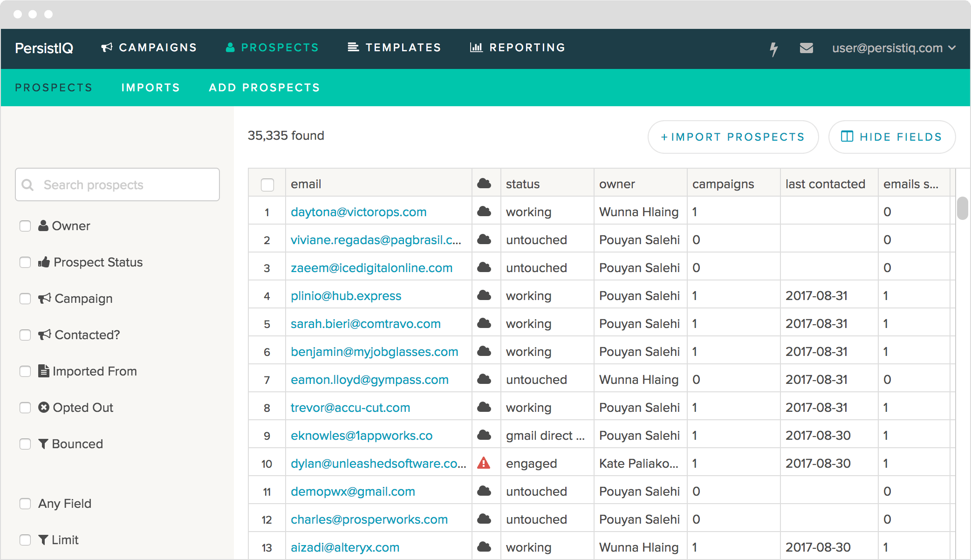Click the '35,335 found' count text

pos(286,136)
